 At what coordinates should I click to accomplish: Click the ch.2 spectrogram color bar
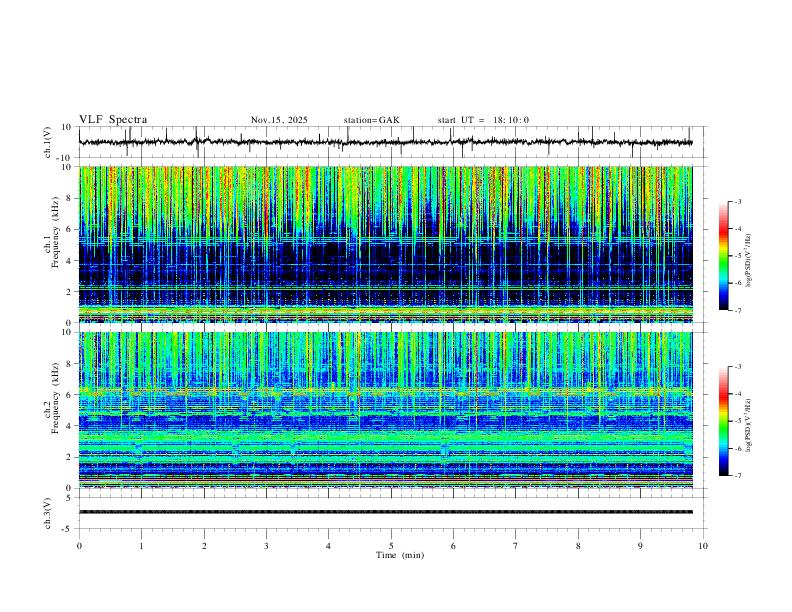pyautogui.click(x=723, y=421)
